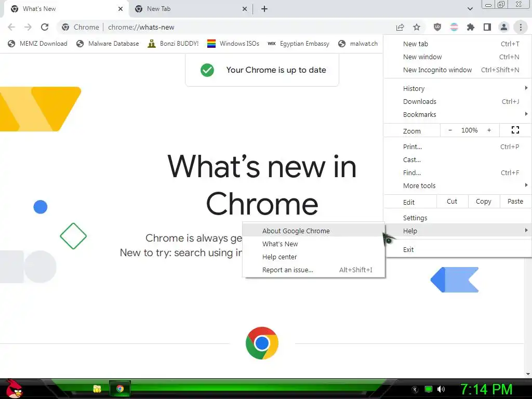Open Egyptian Embassy bookmark

pyautogui.click(x=298, y=44)
